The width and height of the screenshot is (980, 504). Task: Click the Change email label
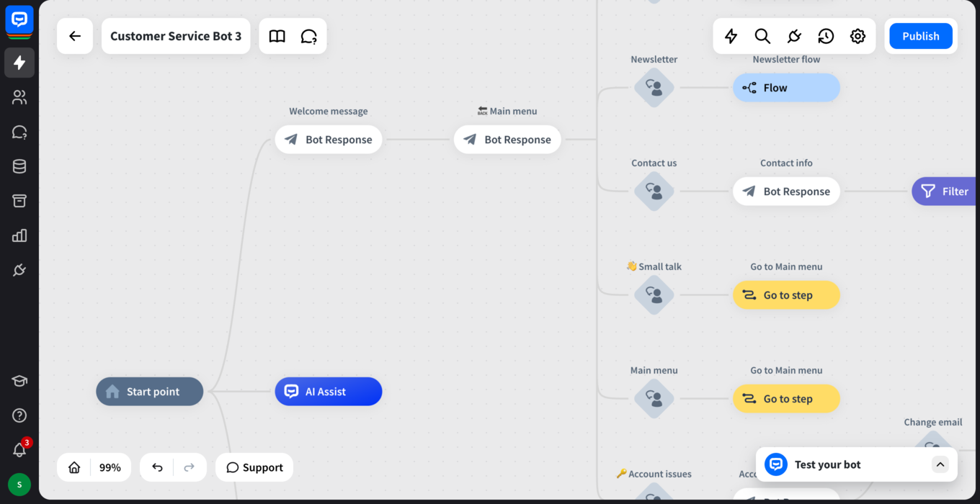[933, 422]
